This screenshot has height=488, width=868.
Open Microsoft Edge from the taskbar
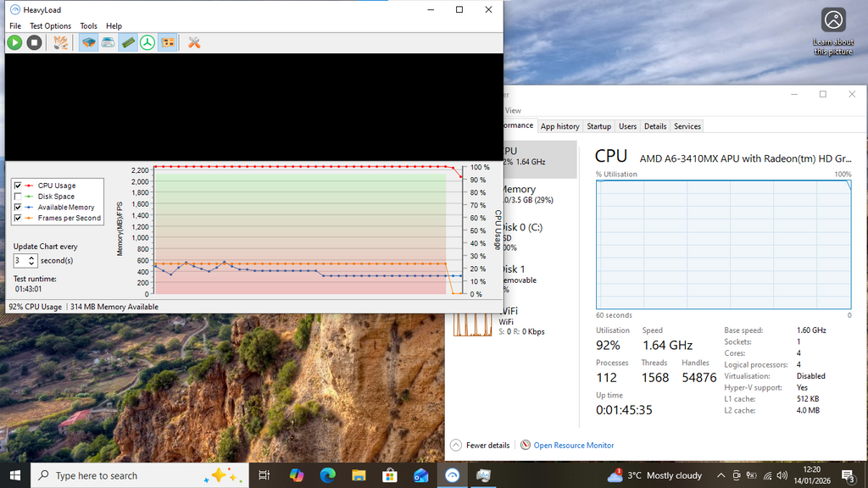click(x=327, y=475)
